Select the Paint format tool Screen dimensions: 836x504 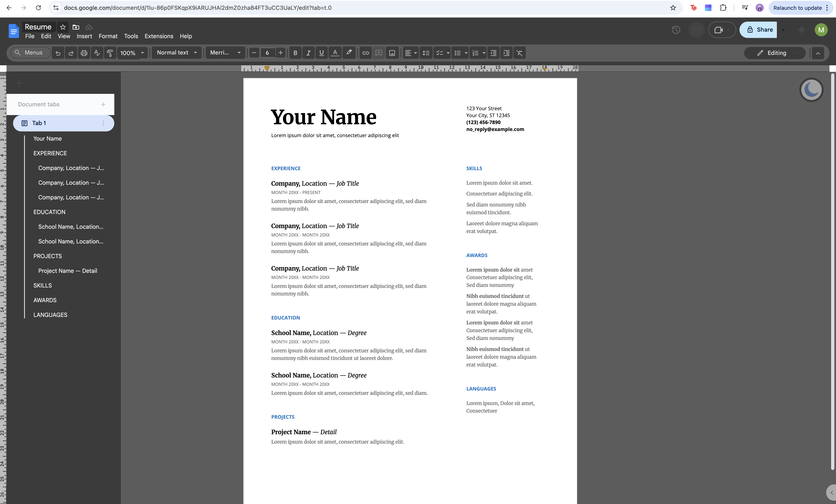coord(110,53)
